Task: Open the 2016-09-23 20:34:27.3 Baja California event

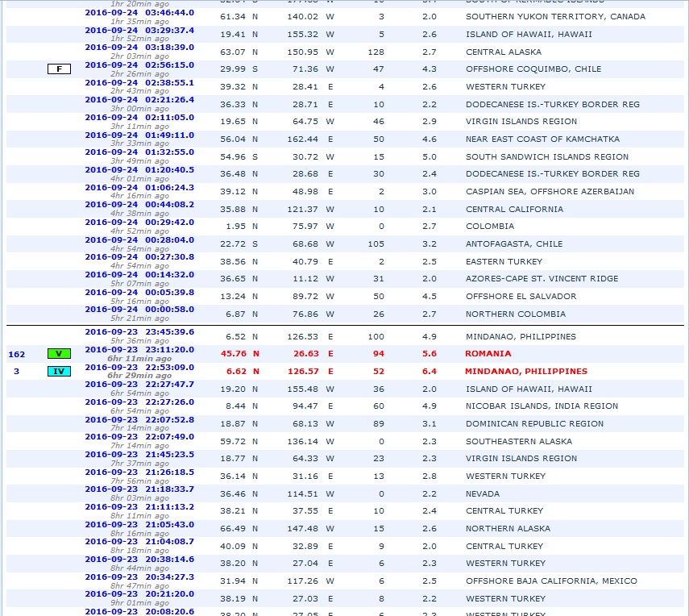Action: pyautogui.click(x=139, y=577)
